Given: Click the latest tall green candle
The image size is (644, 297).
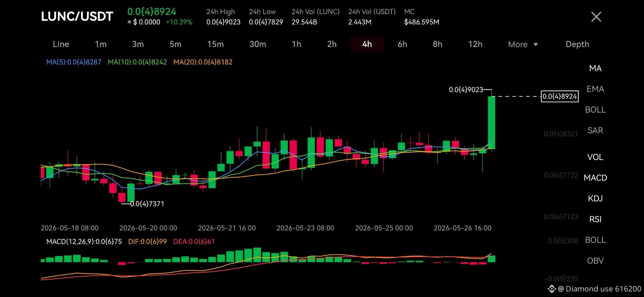Looking at the screenshot, I should point(491,123).
